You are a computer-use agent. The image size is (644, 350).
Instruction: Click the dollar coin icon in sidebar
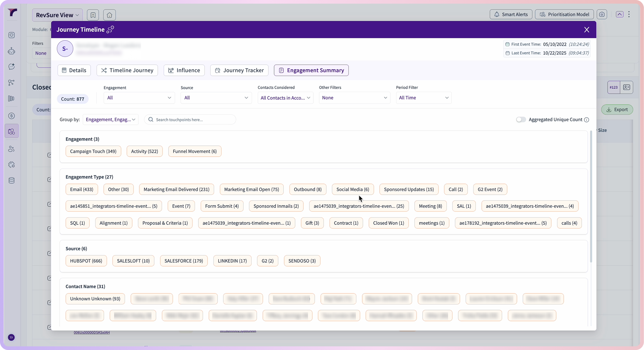point(12,116)
